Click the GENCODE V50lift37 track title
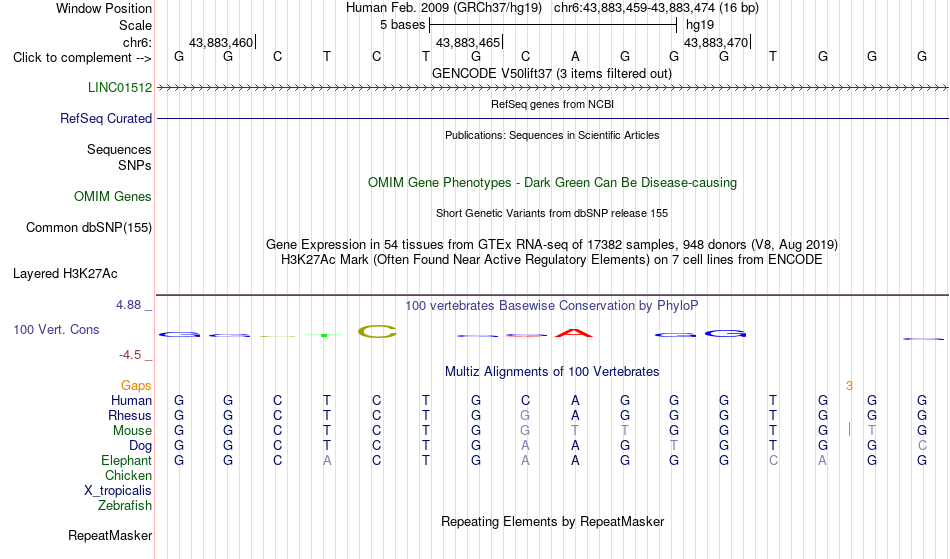Screen dimensions: 950x559 552,73
